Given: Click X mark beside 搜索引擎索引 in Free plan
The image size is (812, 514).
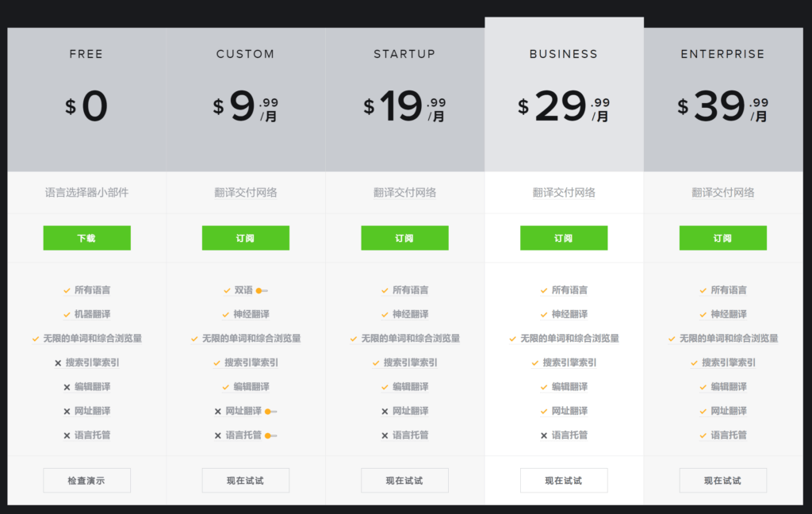Looking at the screenshot, I should [58, 363].
